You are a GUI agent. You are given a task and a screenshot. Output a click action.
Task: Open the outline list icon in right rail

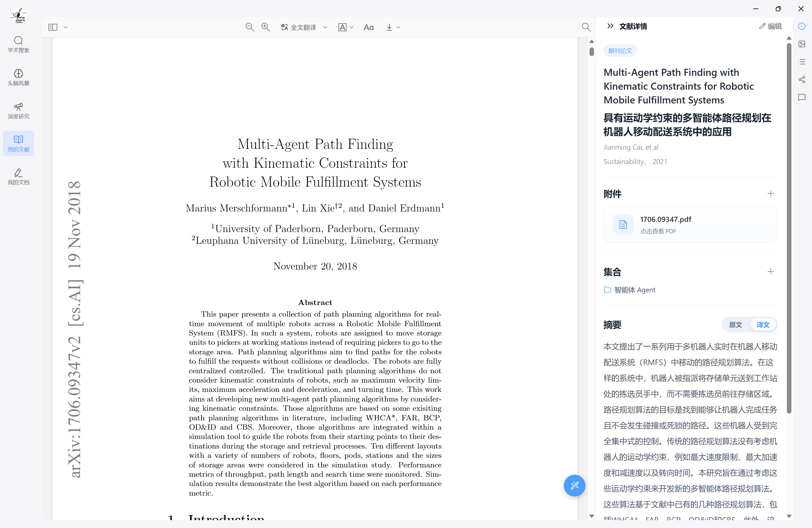802,62
